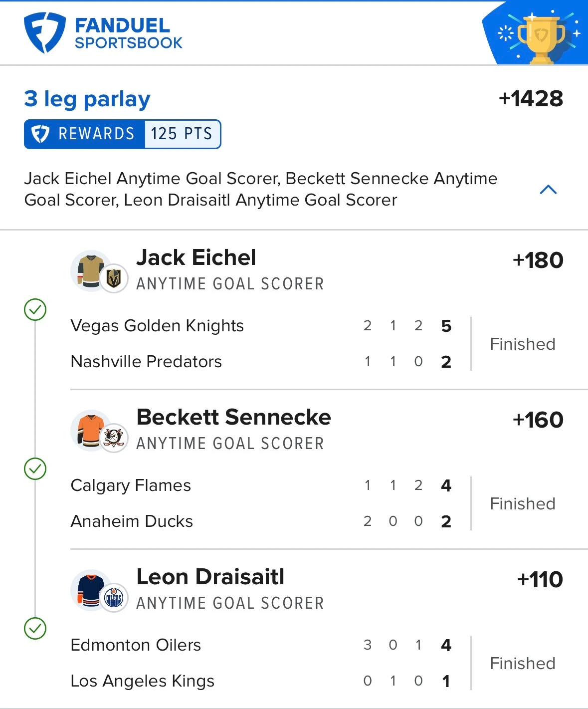Click the Vegas Golden Knights jersey icon
The image size is (588, 709).
[91, 271]
